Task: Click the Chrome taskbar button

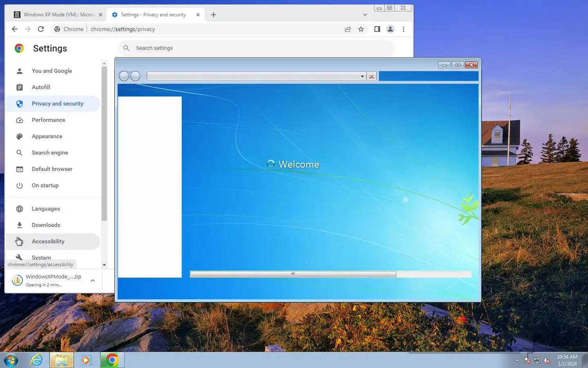Action: pyautogui.click(x=112, y=360)
